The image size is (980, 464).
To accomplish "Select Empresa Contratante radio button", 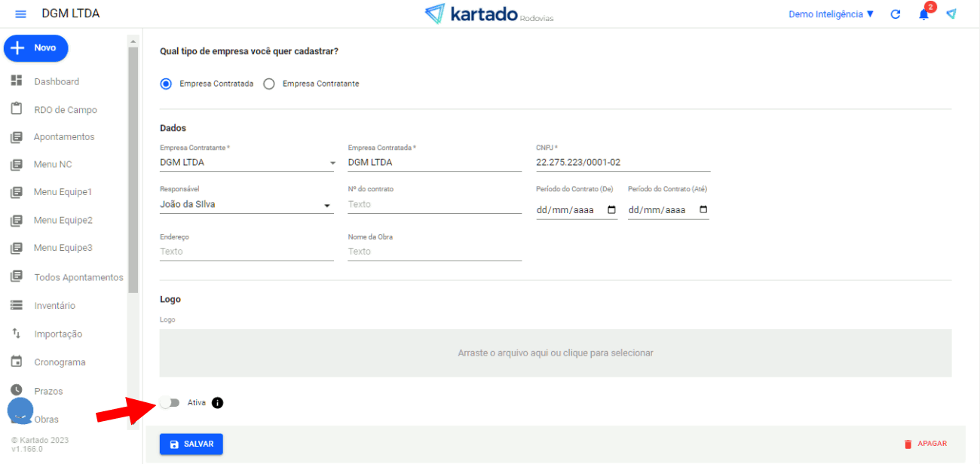I will pyautogui.click(x=269, y=84).
